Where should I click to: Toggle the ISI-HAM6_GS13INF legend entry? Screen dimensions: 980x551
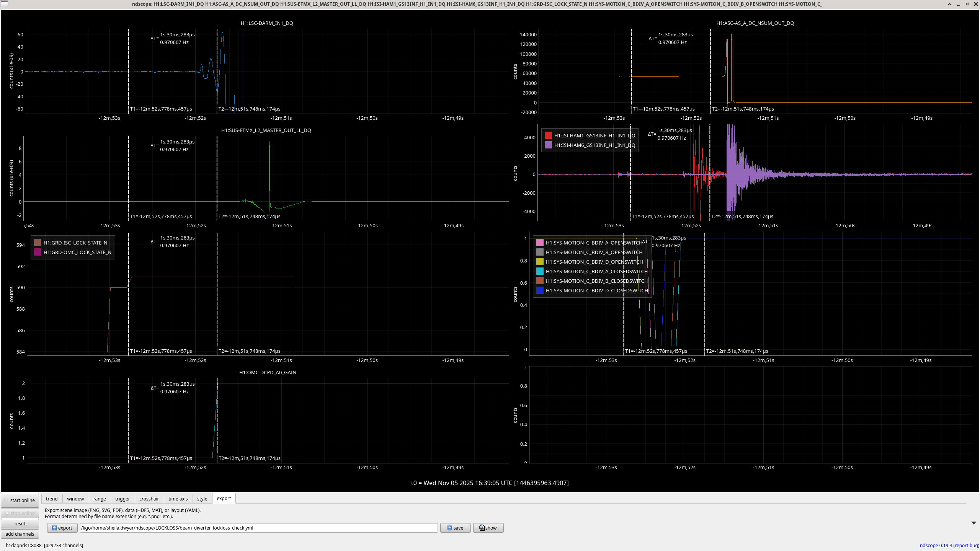(x=594, y=145)
